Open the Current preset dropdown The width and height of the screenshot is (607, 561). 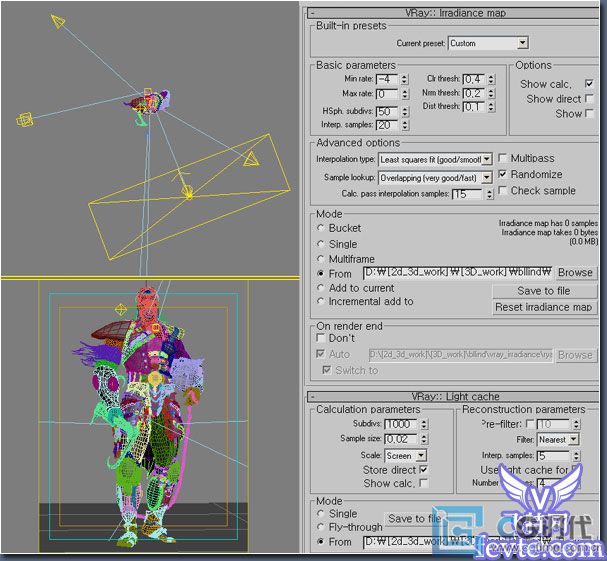point(522,43)
